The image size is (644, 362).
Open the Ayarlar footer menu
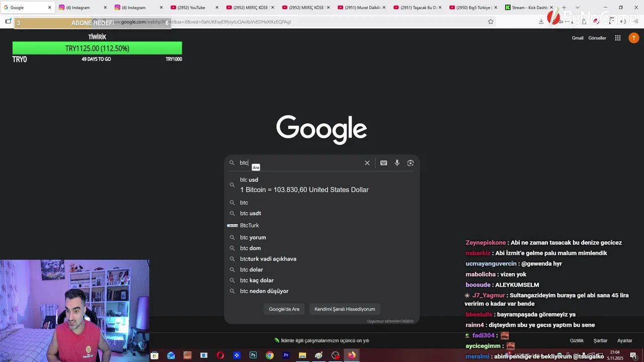(x=625, y=341)
